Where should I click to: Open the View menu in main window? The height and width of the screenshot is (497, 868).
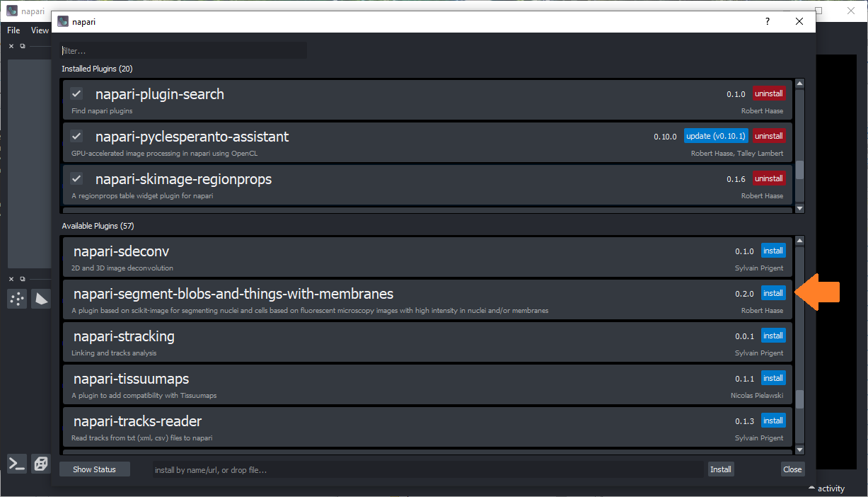coord(40,30)
